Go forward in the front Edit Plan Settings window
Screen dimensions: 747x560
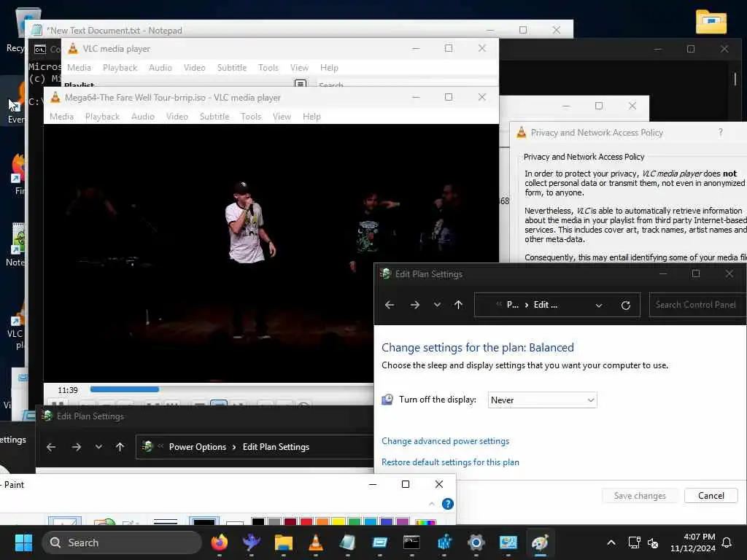415,305
